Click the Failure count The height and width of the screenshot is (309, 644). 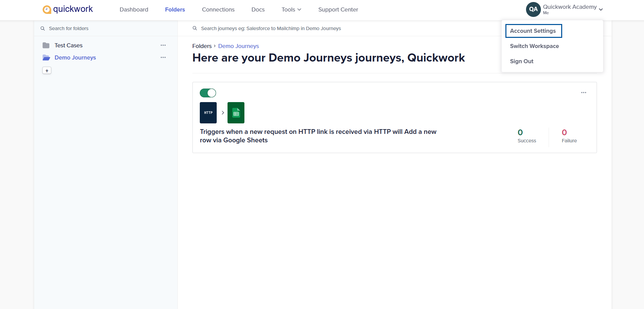click(564, 132)
